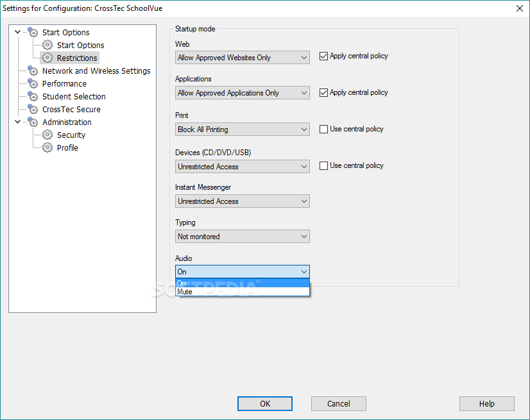Screen dimensions: 530x420
Task: Click the gear icon beside Administration
Action: (33, 122)
